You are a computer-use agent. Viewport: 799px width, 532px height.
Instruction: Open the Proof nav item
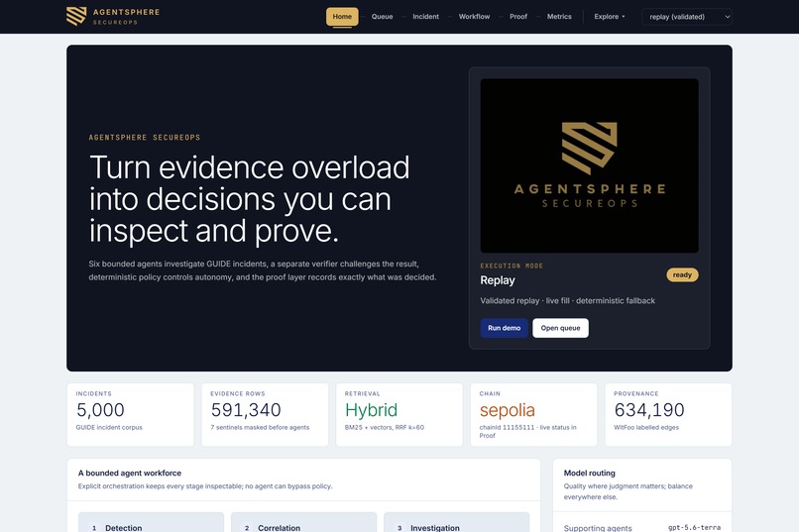point(518,17)
